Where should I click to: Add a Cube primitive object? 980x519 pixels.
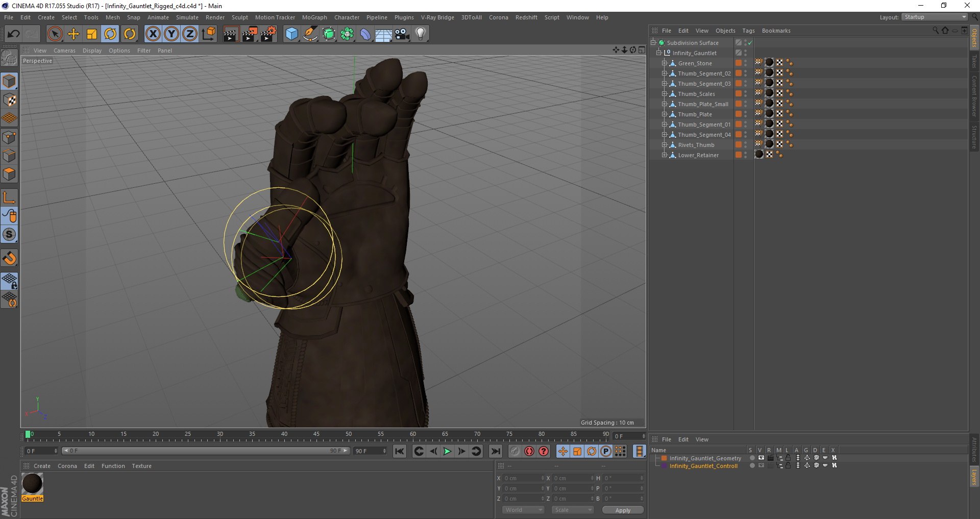[x=291, y=34]
